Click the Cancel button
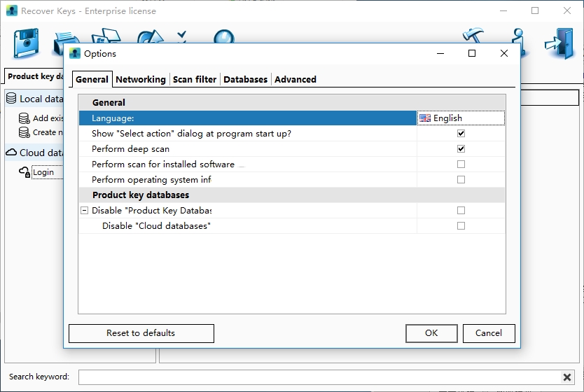Image resolution: width=584 pixels, height=392 pixels. click(489, 333)
